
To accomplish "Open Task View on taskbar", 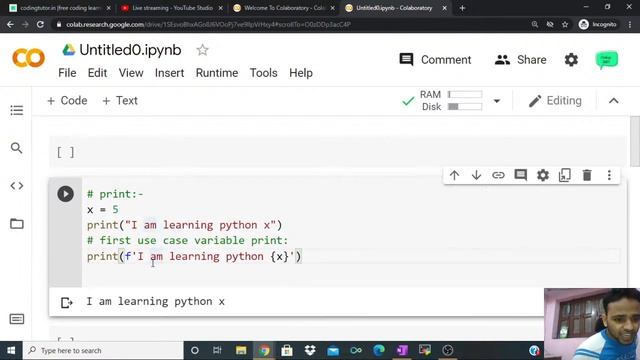I will point(217,351).
